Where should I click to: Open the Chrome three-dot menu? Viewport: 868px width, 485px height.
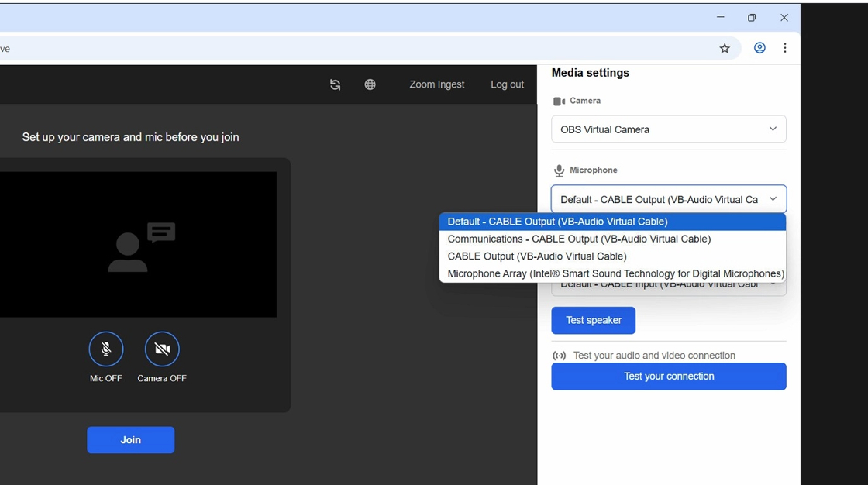pyautogui.click(x=784, y=48)
